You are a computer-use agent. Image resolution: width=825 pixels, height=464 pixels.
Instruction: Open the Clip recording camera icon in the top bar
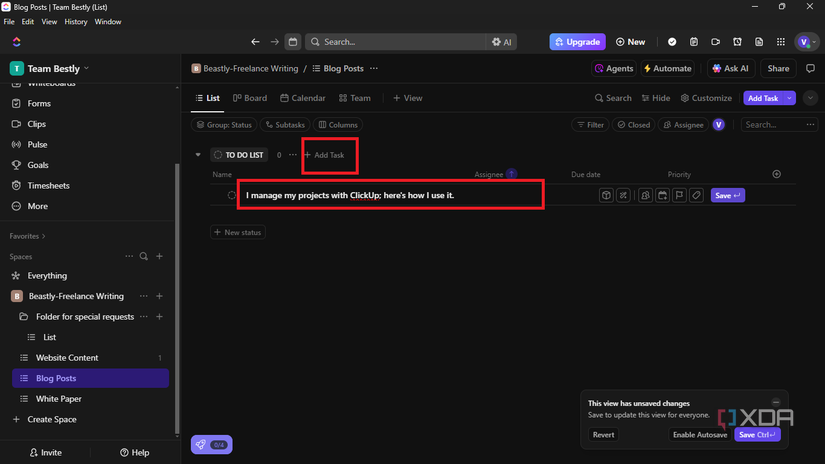click(716, 42)
